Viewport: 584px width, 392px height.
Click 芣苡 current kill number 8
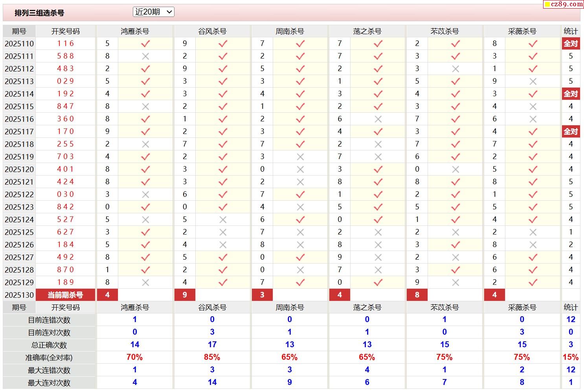[417, 295]
